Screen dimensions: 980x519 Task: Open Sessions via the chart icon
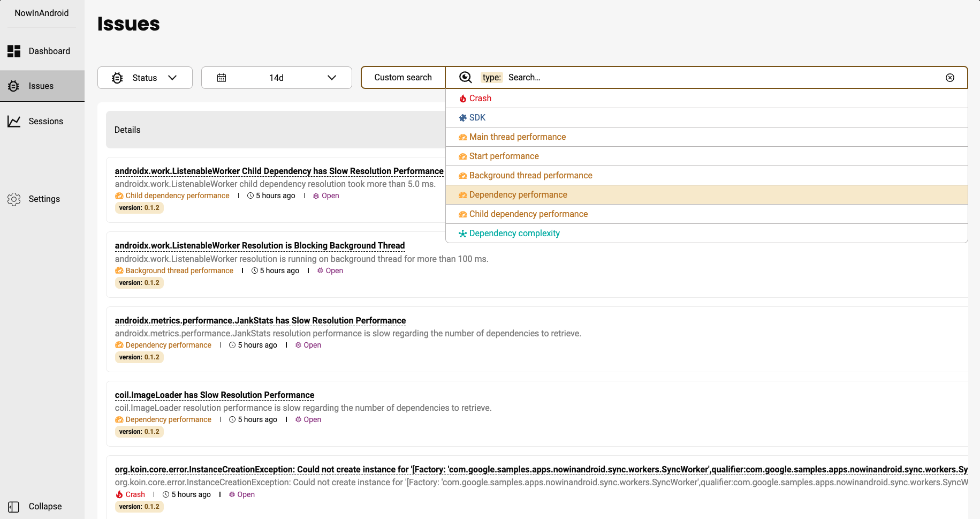[x=14, y=122]
